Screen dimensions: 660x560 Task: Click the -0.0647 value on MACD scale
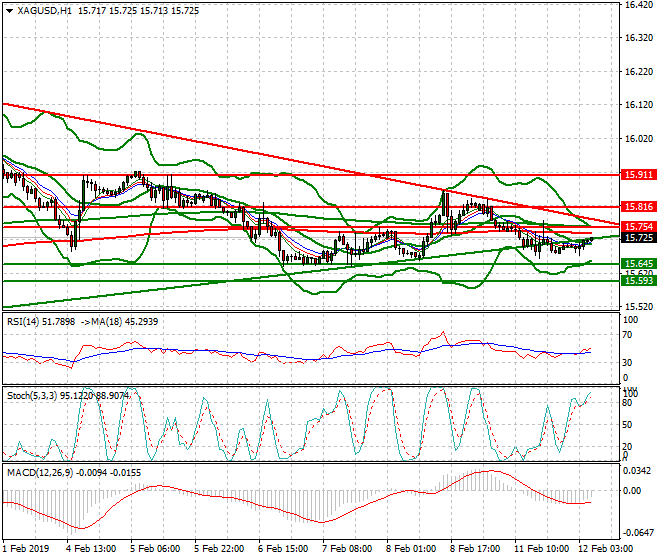click(x=637, y=534)
